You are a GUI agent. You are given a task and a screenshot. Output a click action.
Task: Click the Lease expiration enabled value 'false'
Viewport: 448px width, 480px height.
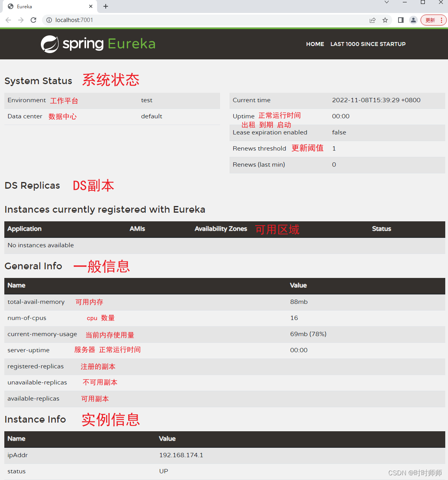[x=339, y=132]
